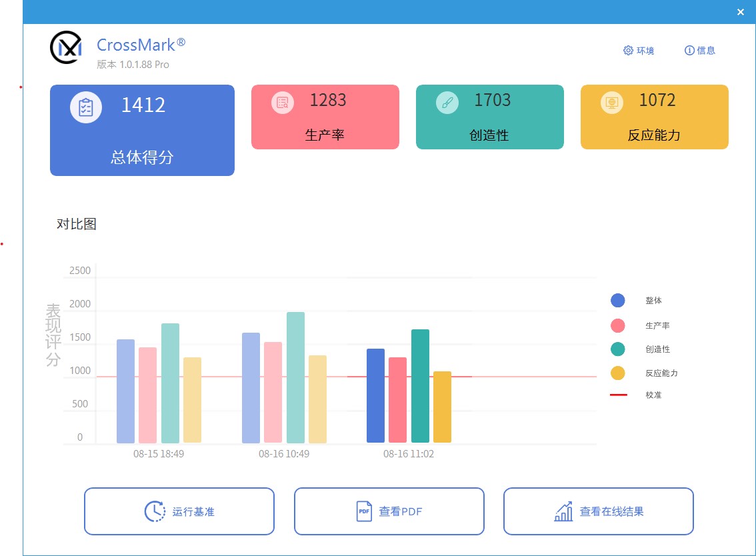Click the 500 axis value
756x556 pixels.
(x=80, y=403)
